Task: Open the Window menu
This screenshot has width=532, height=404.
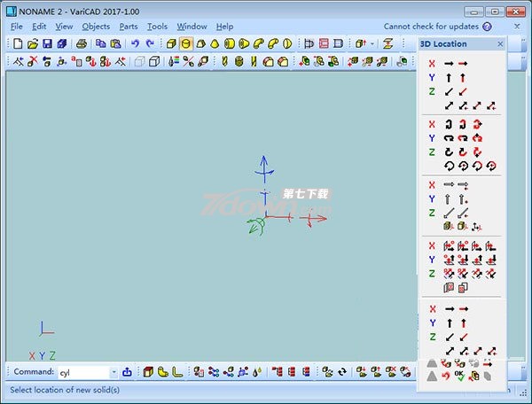Action: point(192,27)
